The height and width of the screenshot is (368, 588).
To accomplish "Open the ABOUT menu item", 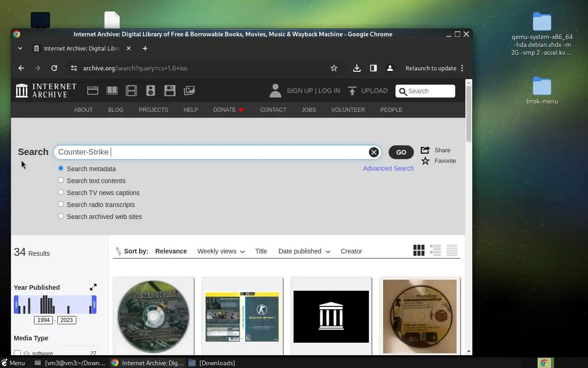I will click(x=83, y=110).
